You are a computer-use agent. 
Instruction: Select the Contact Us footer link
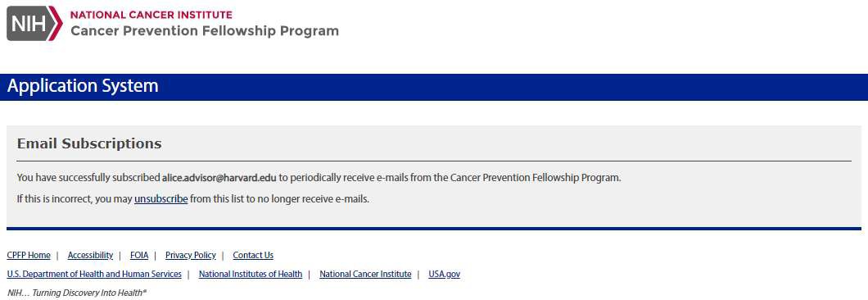[x=253, y=255]
